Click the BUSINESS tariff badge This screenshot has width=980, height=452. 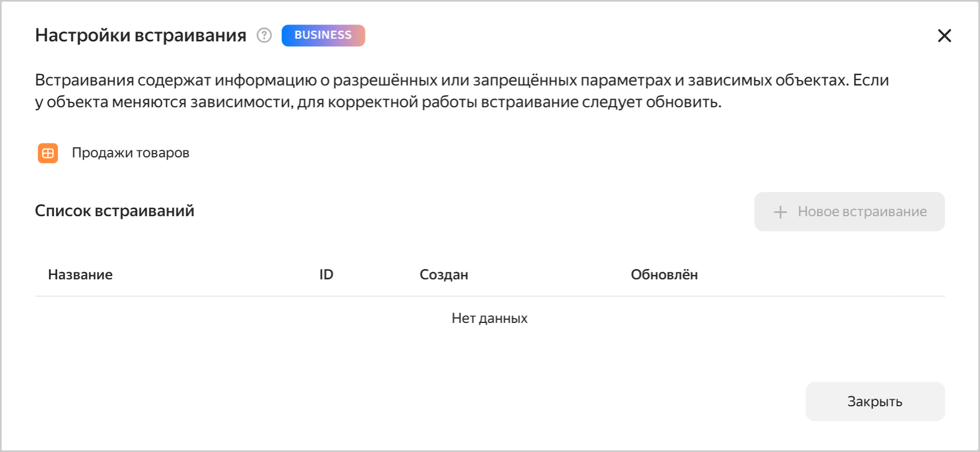(323, 35)
